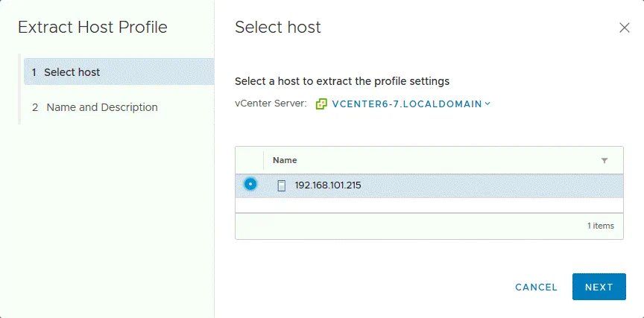Viewport: 644px width, 318px height.
Task: Click the vCenter Server icon
Action: pos(321,104)
